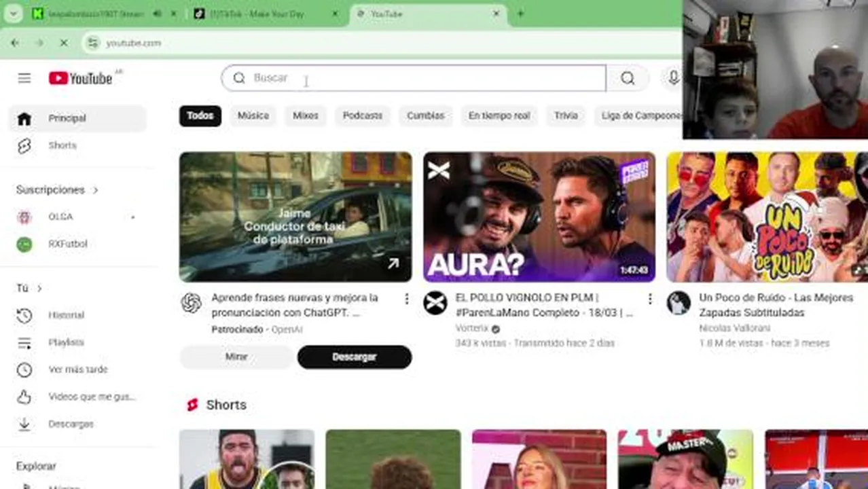Expand the Suscripciones section
Image resolution: width=868 pixels, height=489 pixels.
58,190
